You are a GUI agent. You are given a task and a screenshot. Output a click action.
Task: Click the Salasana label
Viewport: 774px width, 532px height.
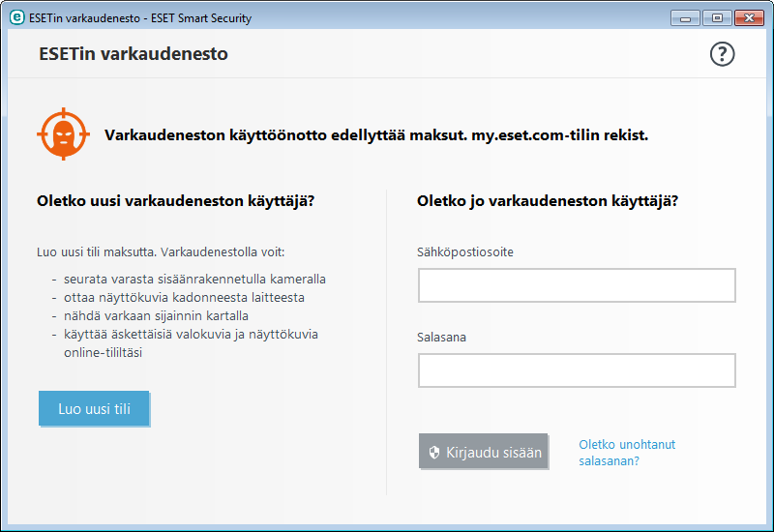pos(441,337)
